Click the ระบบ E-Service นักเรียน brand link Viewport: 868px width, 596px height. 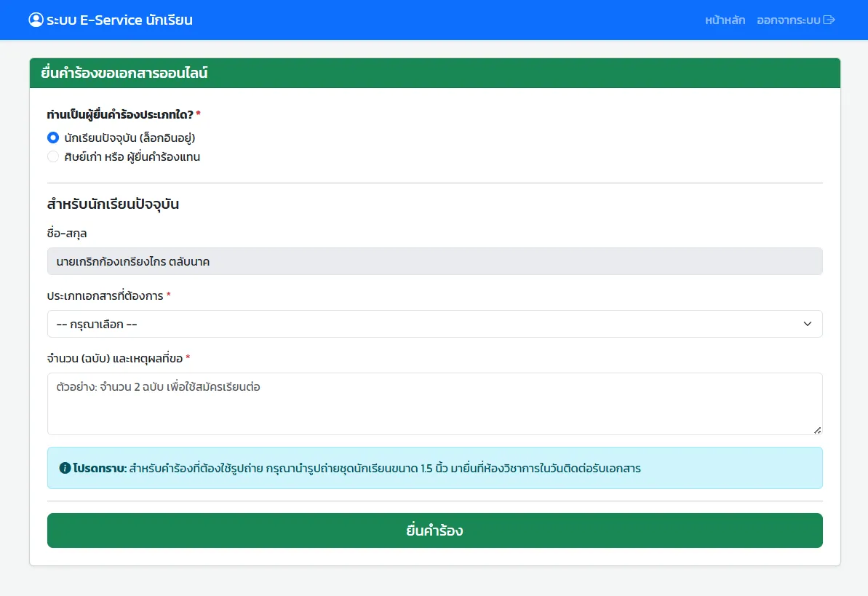(119, 20)
